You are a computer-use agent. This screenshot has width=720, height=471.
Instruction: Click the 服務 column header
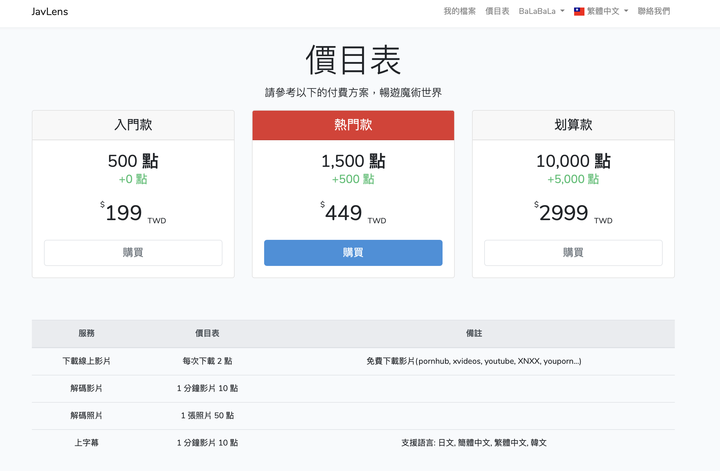click(x=87, y=333)
